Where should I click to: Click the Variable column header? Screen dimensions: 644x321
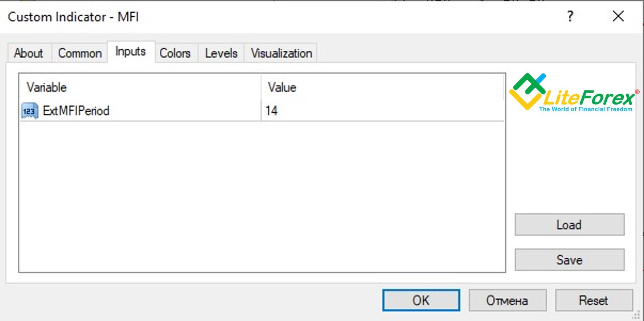coord(46,87)
